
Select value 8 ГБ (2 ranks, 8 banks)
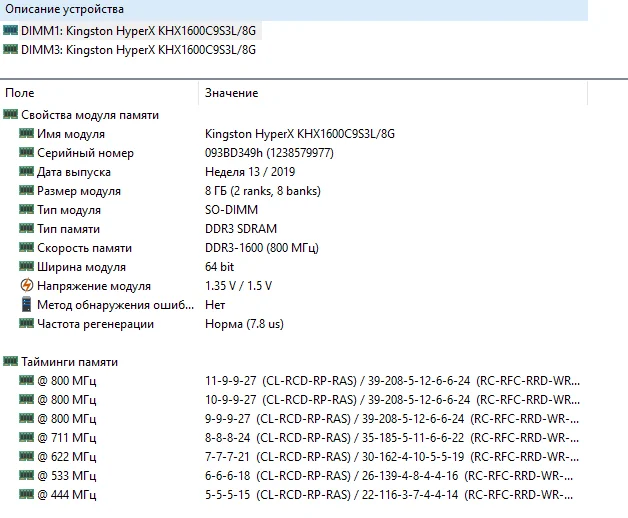263,191
